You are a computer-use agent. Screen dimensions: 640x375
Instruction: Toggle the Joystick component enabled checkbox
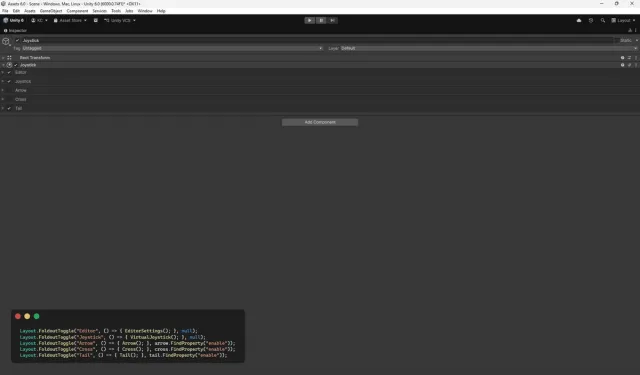pyautogui.click(x=16, y=65)
